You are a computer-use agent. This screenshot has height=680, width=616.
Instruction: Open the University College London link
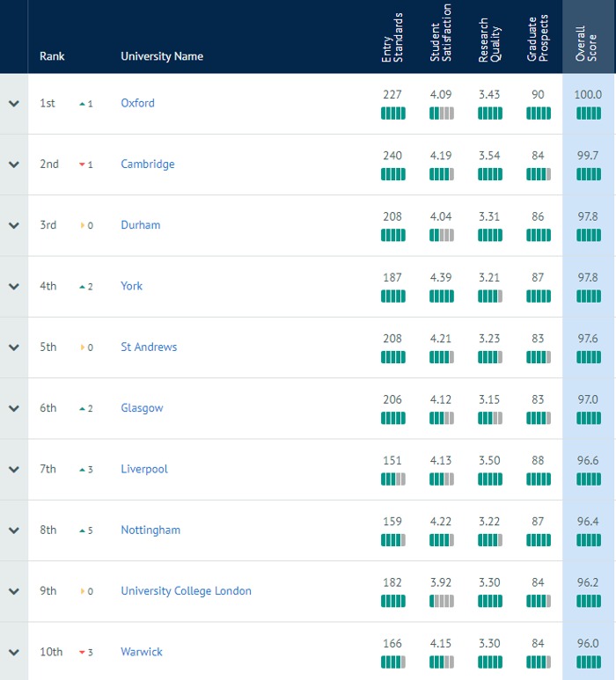pyautogui.click(x=186, y=591)
